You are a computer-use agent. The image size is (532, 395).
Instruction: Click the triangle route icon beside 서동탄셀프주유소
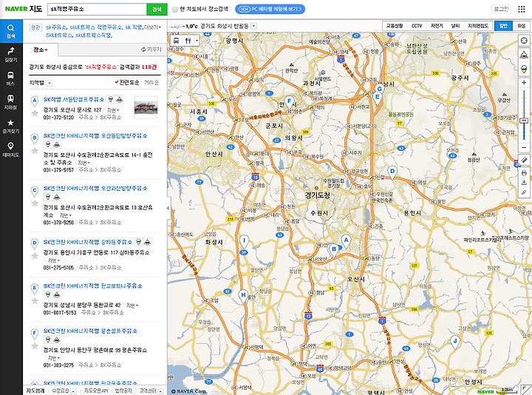(x=119, y=99)
